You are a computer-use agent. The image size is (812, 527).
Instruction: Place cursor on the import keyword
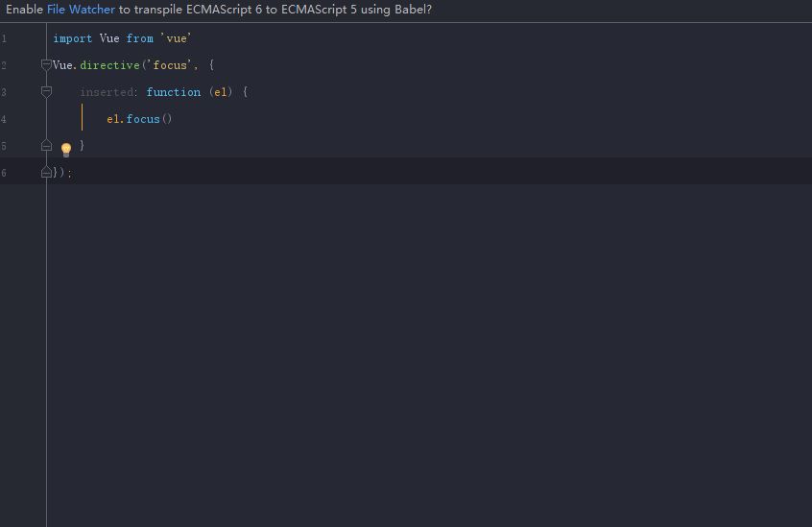click(73, 38)
